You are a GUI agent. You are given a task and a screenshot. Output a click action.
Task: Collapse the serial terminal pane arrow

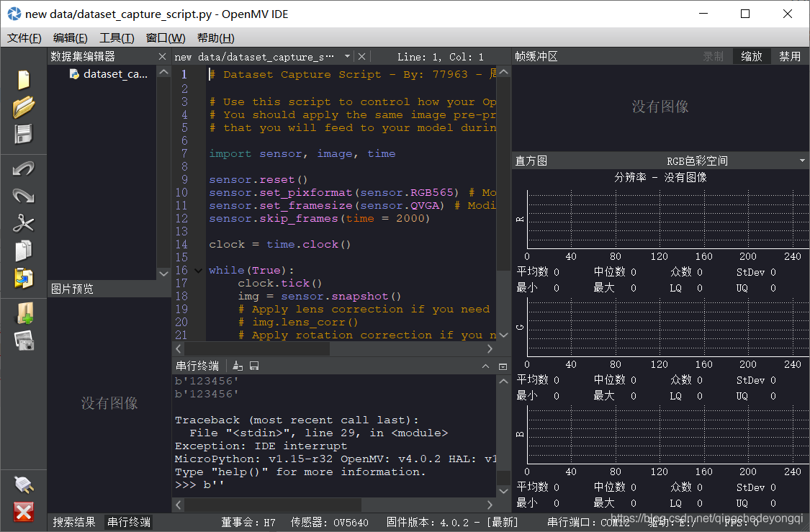(485, 366)
